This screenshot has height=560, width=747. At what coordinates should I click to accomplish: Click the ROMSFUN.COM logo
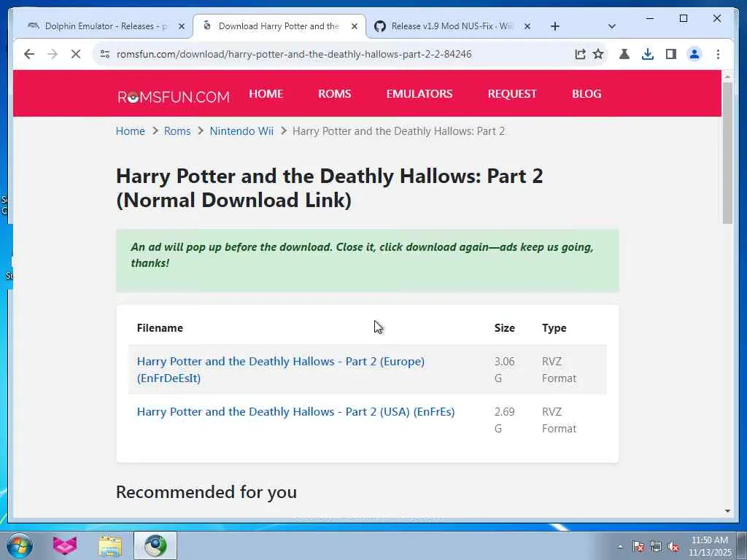(x=174, y=97)
